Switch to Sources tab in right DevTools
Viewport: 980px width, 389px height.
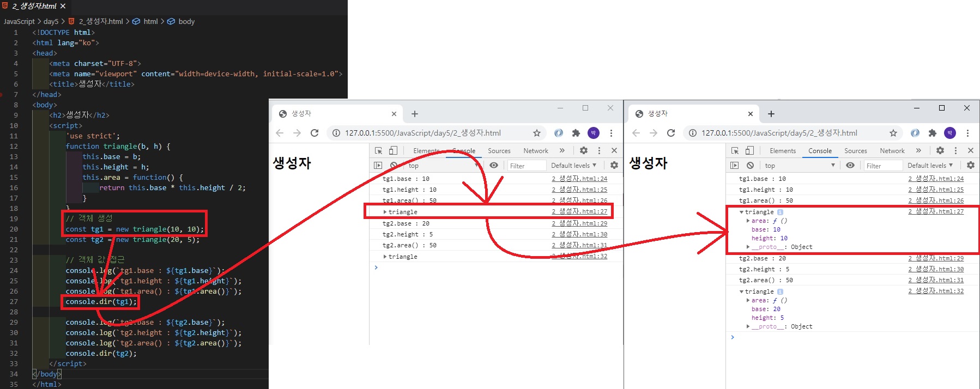pyautogui.click(x=855, y=151)
